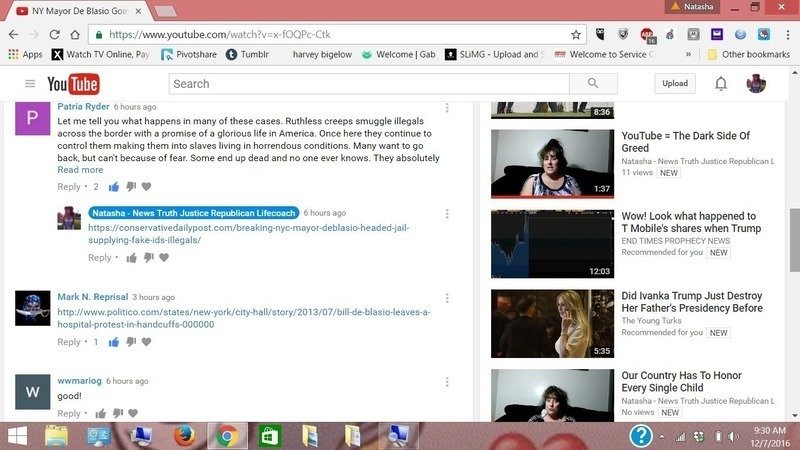Like Patria Ryder's comment
This screenshot has width=800, height=450.
[114, 187]
